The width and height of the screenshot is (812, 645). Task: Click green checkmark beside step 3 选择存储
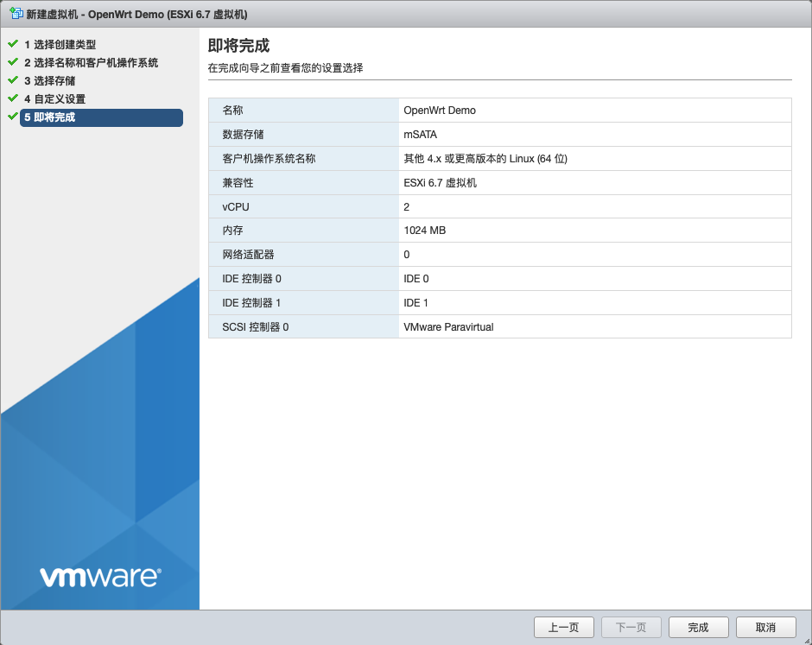tap(13, 79)
